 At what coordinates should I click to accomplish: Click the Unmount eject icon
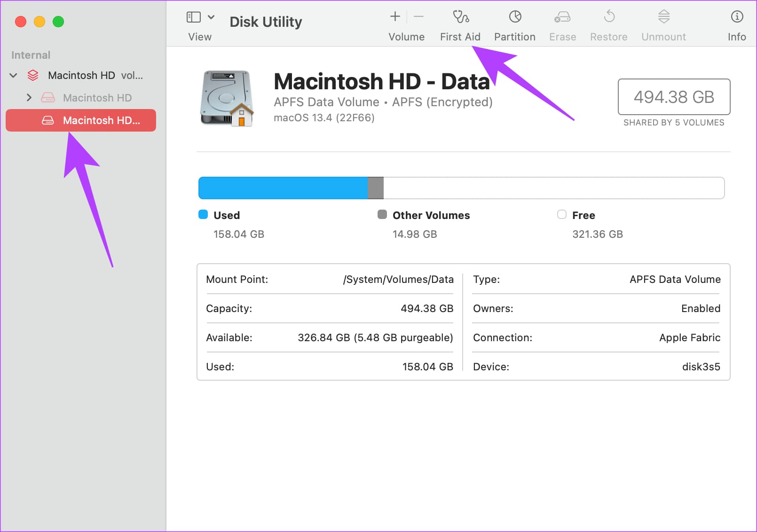pos(663,17)
